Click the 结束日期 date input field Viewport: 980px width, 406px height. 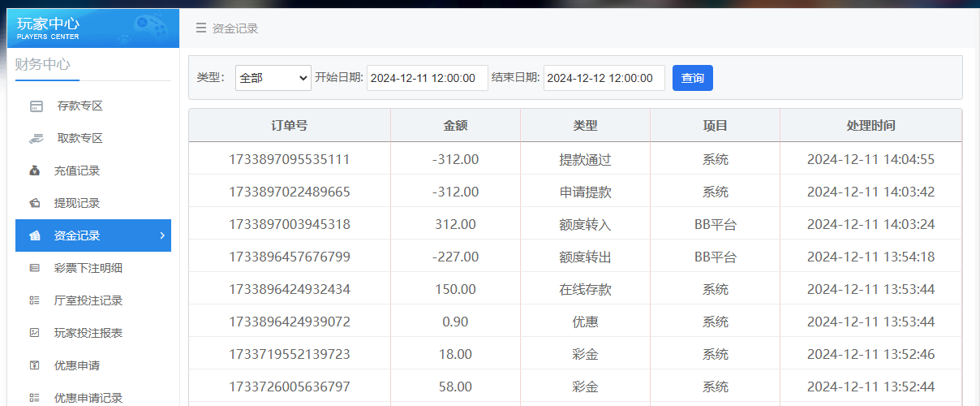(x=604, y=78)
